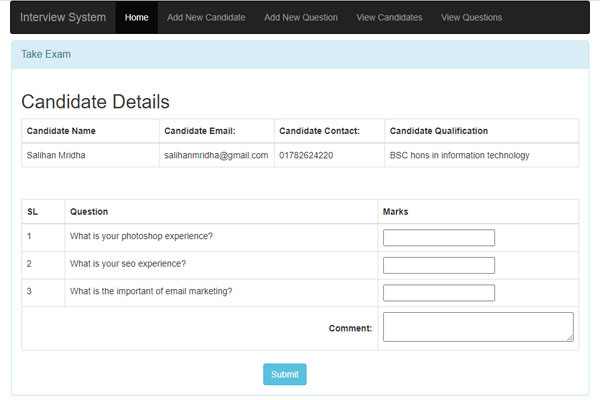Click the BSC hons qualification cell

[x=459, y=156]
